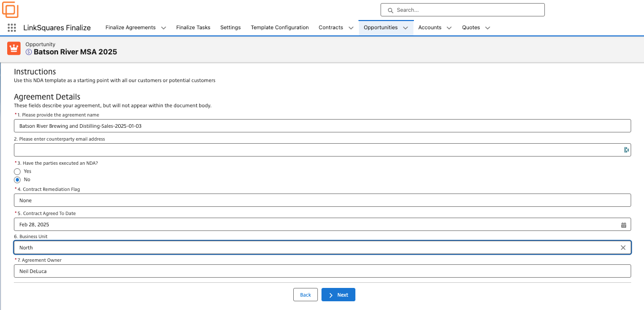The height and width of the screenshot is (310, 644).
Task: Focus the agreement name input field
Action: [x=322, y=126]
